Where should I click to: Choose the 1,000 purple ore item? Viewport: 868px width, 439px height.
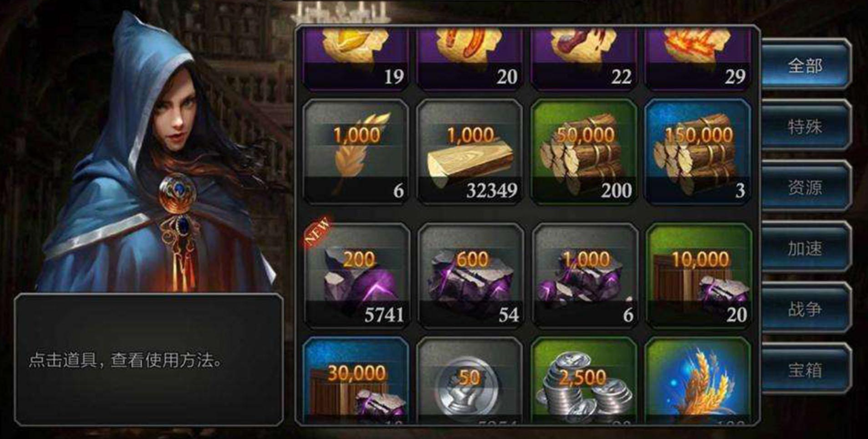pos(585,276)
